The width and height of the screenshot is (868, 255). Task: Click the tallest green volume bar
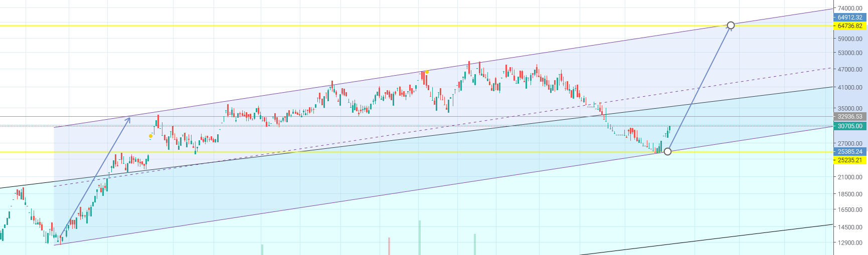coord(420,237)
